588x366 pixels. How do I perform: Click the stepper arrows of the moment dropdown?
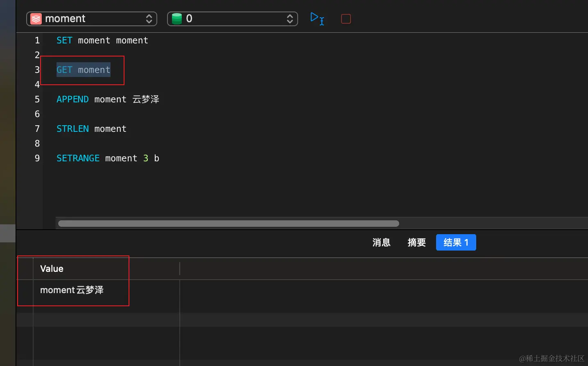coord(149,19)
